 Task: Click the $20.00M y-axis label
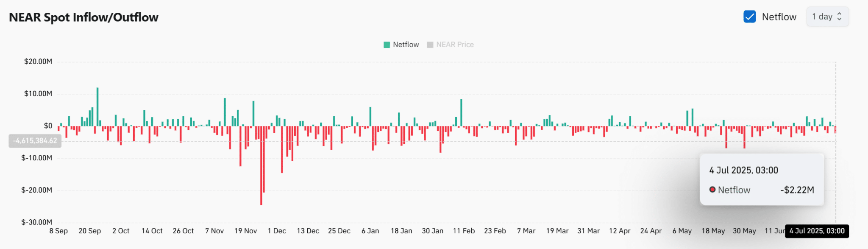[38, 62]
